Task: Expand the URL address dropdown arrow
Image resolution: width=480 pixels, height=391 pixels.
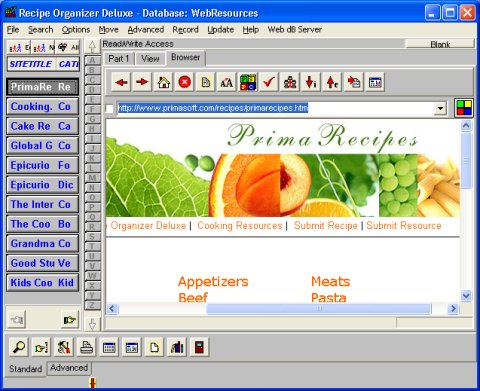Action: pyautogui.click(x=440, y=108)
